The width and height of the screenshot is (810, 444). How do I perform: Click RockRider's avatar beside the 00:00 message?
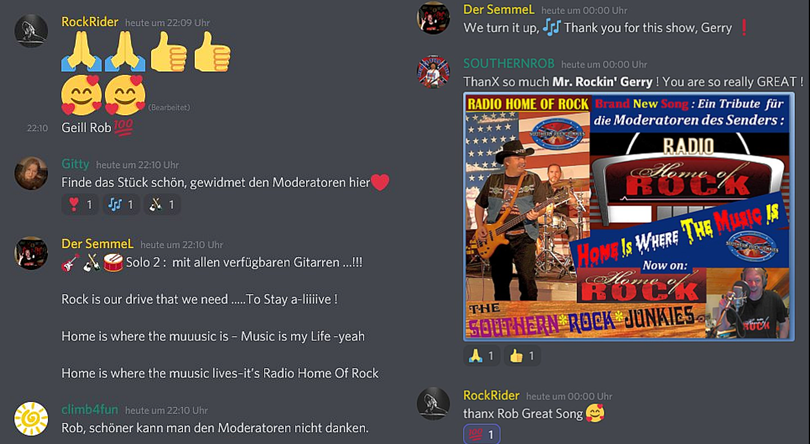(x=433, y=404)
